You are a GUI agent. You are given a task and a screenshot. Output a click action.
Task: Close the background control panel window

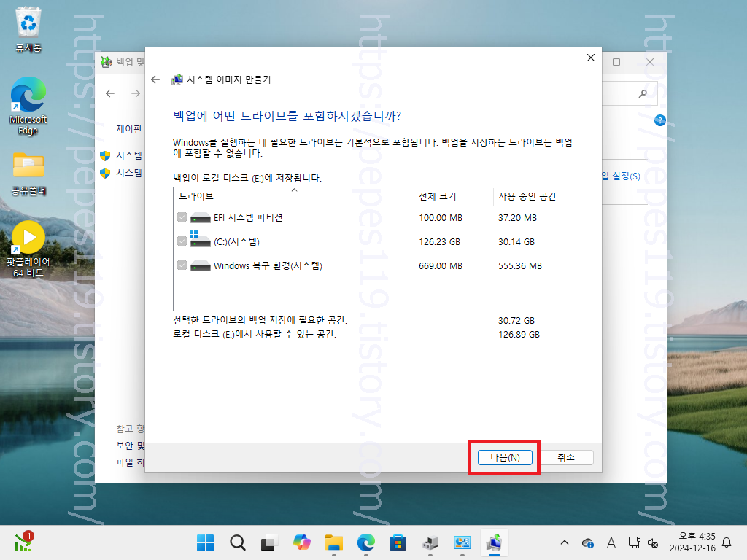coord(650,62)
